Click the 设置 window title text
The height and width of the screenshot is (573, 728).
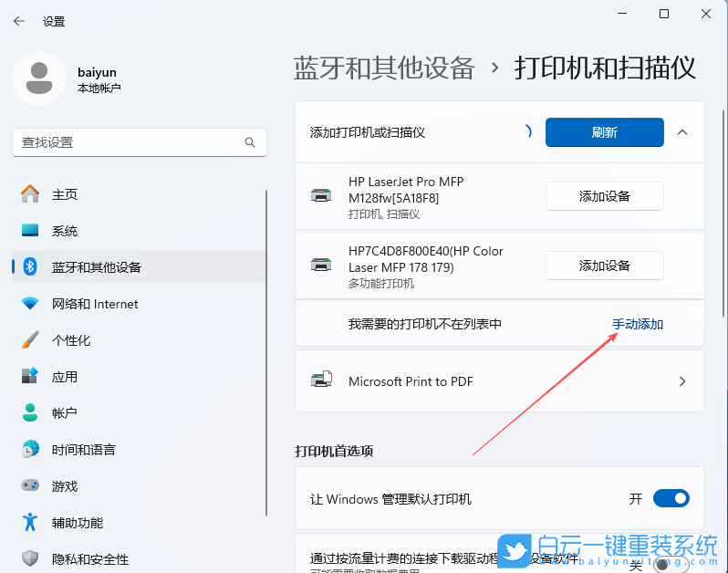coord(54,21)
